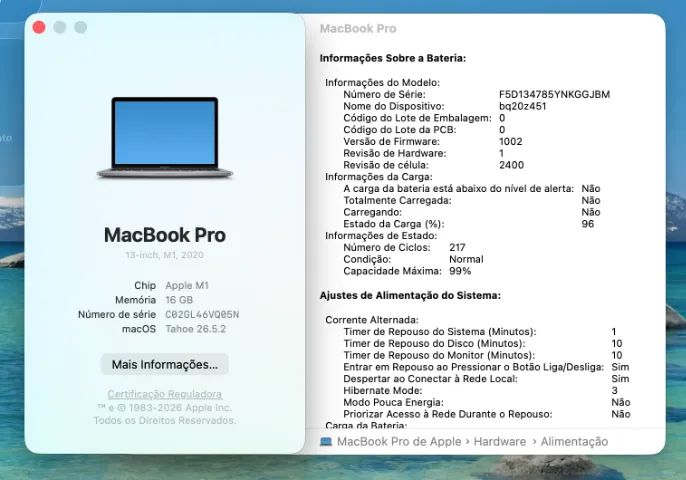
Task: Click 'Informações da Carga:' label
Action: (378, 177)
